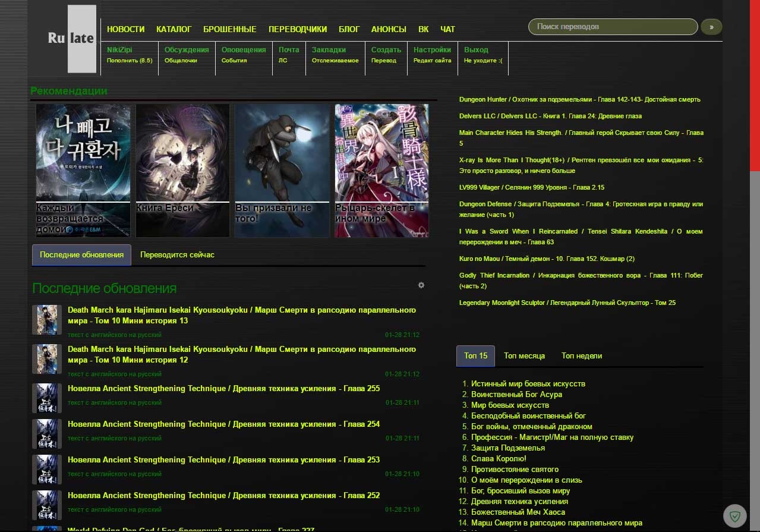The image size is (760, 532).
Task: Open cover icon for Ancient Strengthening Глава 252
Action: coord(47,505)
